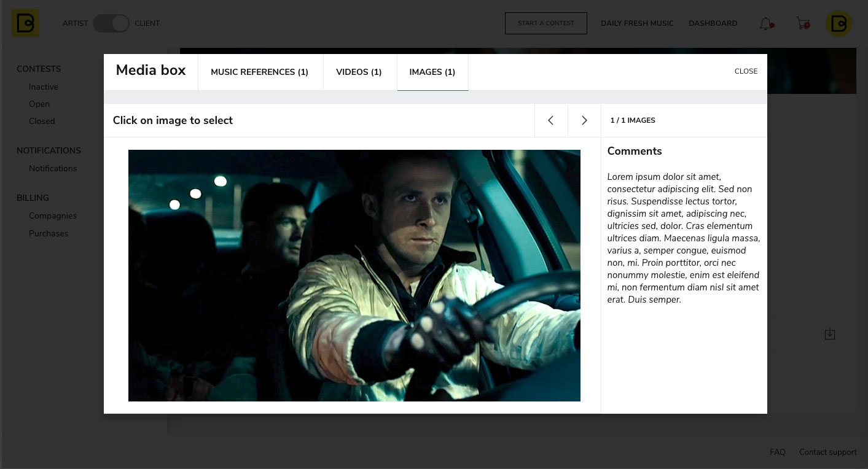868x469 pixels.
Task: Click the CONTESTS sidebar heading
Action: click(x=39, y=69)
